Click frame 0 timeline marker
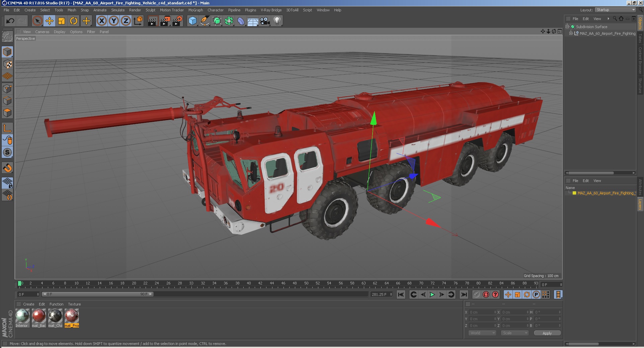Image resolution: width=644 pixels, height=348 pixels. 20,283
